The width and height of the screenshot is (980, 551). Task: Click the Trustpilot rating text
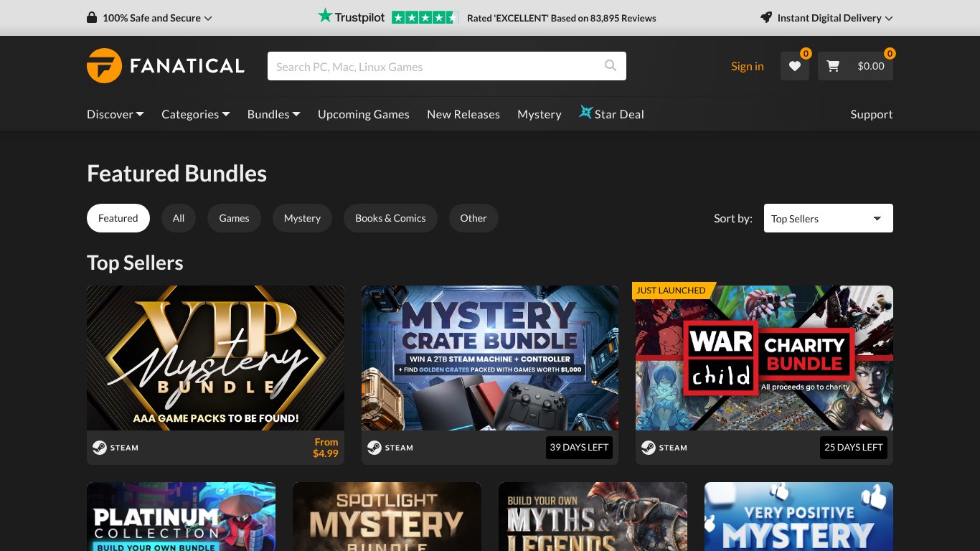(562, 18)
